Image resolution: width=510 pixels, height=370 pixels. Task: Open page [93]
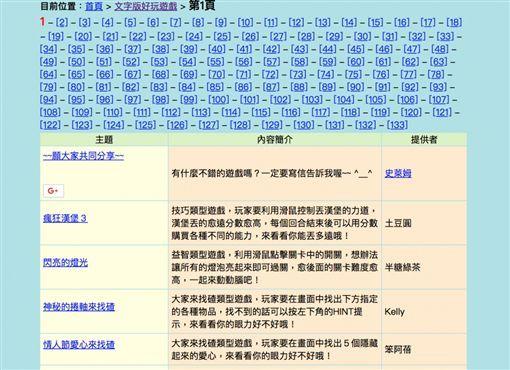coord(438,87)
